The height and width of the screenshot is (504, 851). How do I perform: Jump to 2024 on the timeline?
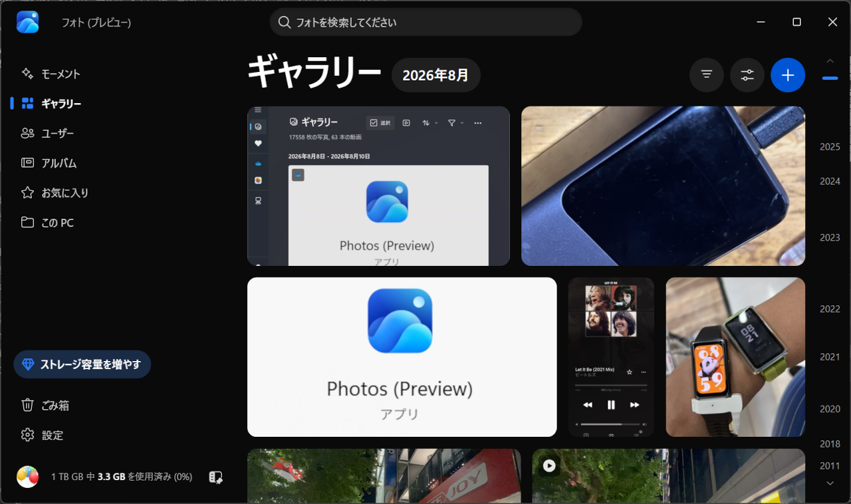click(830, 182)
